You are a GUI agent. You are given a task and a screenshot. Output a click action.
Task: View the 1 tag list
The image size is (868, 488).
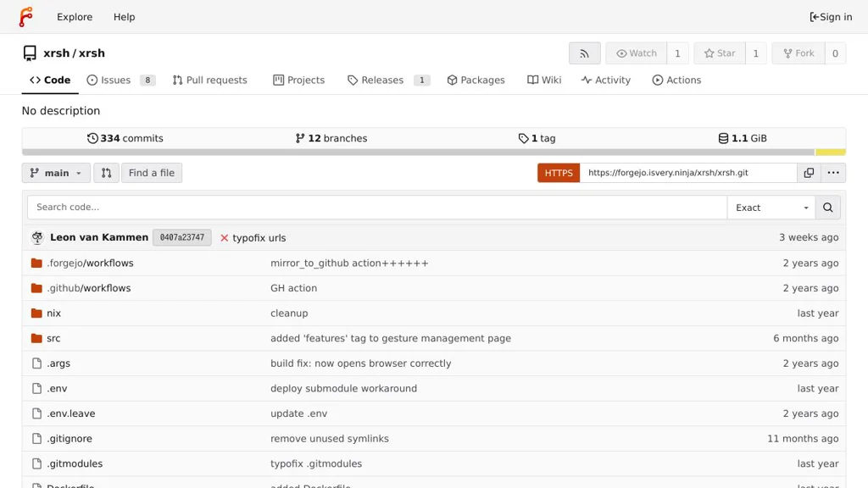[537, 138]
